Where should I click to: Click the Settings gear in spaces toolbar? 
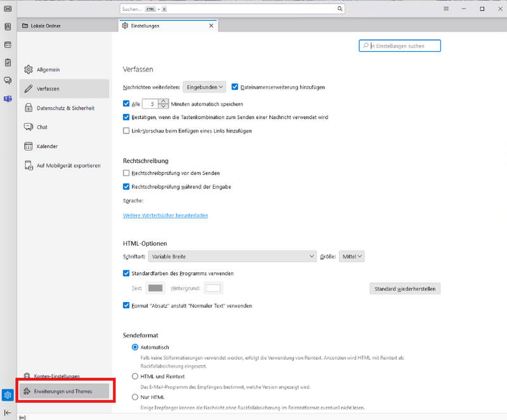click(8, 395)
